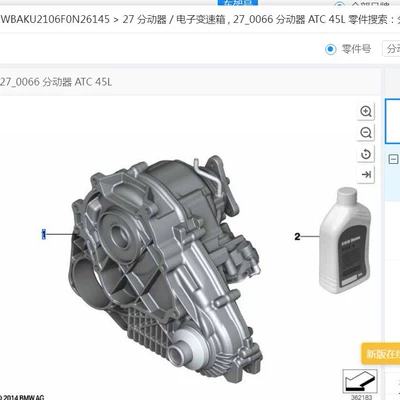Collapse the side panel with arrow-to-bar icon
This screenshot has height=400, width=400.
pyautogui.click(x=366, y=174)
